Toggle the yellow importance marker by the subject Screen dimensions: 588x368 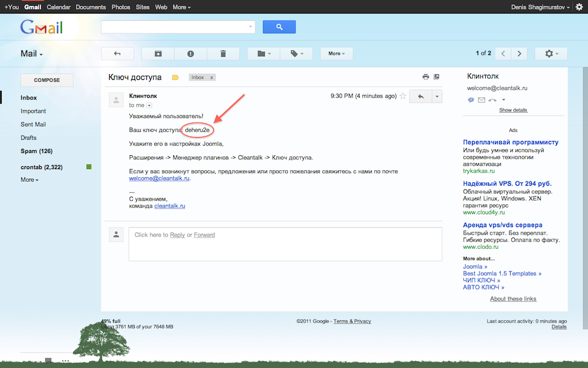coord(176,78)
